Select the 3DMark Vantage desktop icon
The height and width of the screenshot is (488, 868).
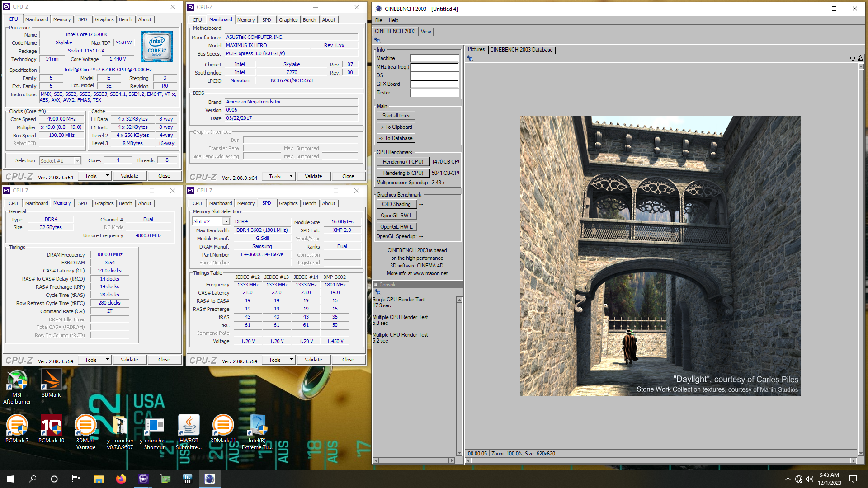click(85, 432)
